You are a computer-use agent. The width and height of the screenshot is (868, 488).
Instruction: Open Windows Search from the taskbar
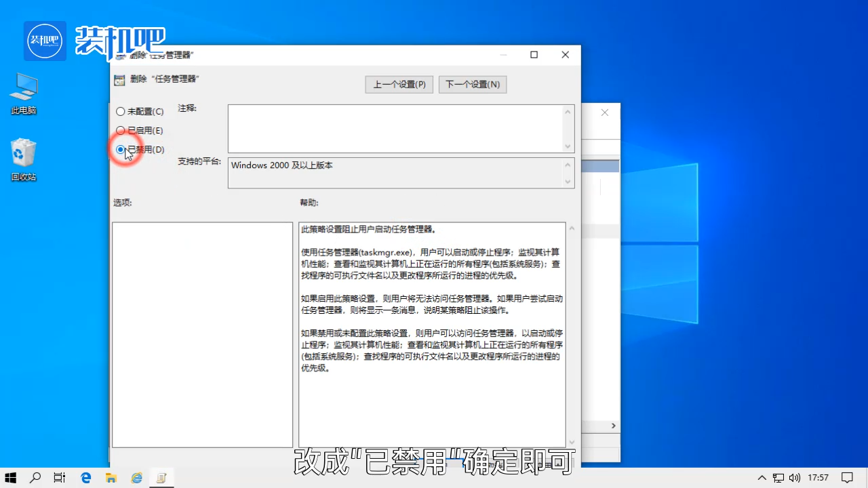point(35,478)
